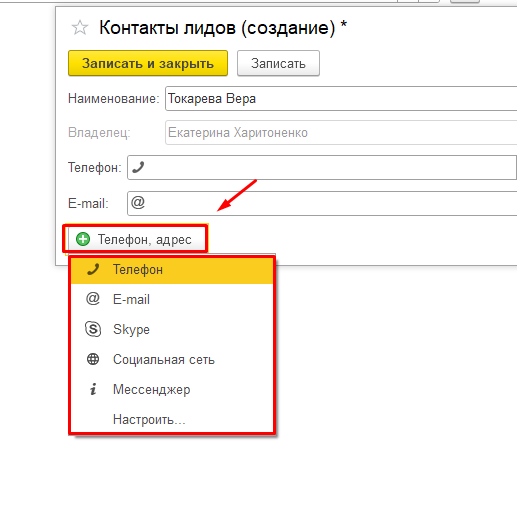Image resolution: width=517 pixels, height=505 pixels.
Task: Select the @ icon in dropdown list
Action: tap(93, 299)
